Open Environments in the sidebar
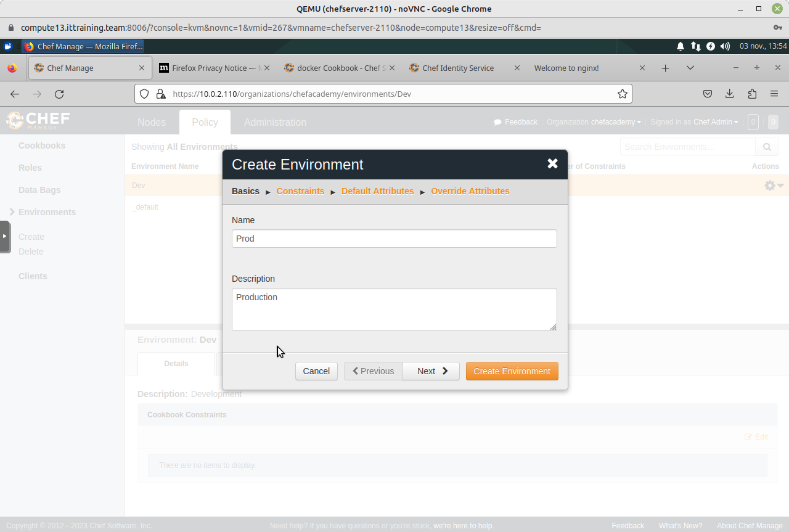The height and width of the screenshot is (532, 789). (x=47, y=212)
